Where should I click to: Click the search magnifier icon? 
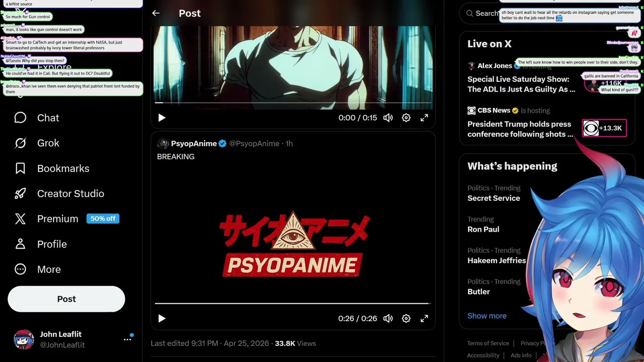pos(469,14)
